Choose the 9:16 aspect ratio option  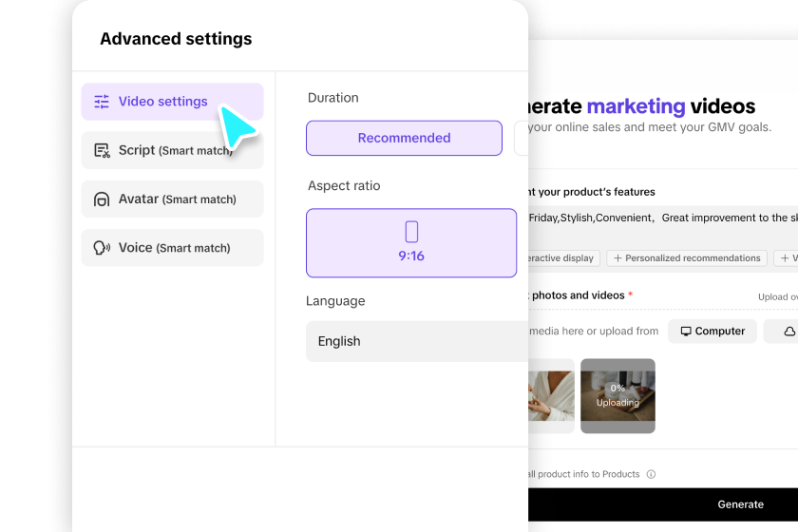pyautogui.click(x=411, y=243)
